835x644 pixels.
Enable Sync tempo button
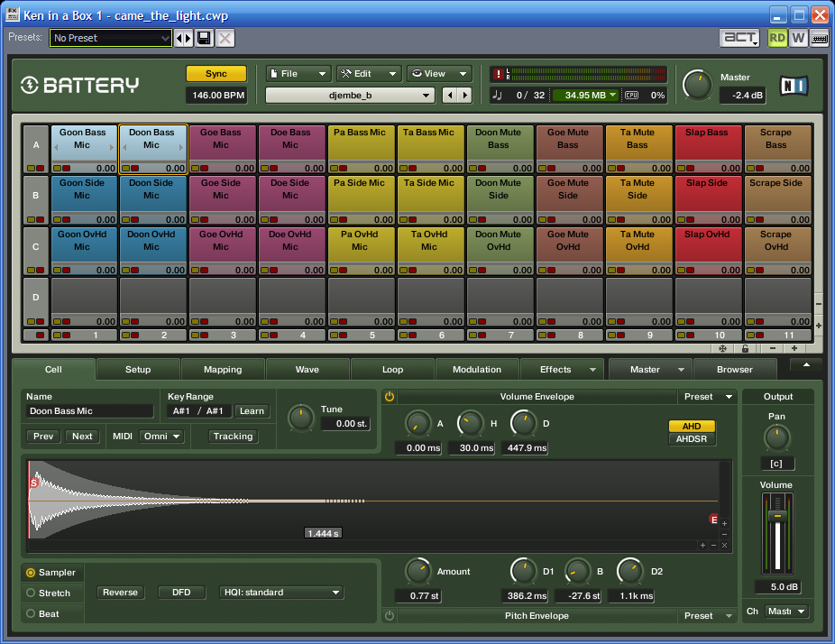pyautogui.click(x=216, y=73)
